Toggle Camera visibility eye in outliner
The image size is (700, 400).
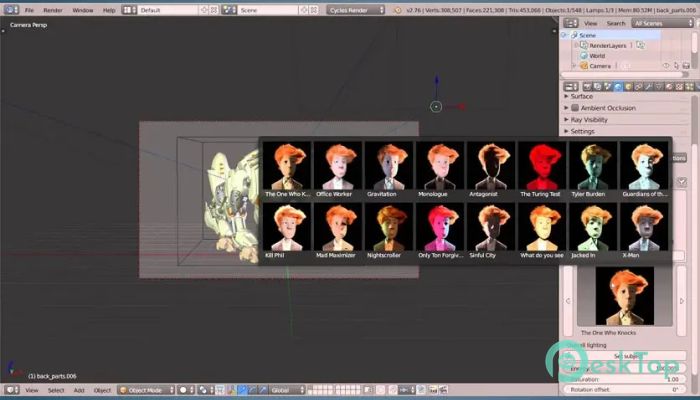click(666, 66)
